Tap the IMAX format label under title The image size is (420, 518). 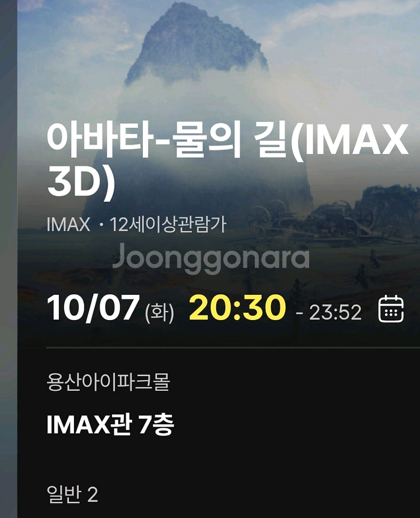[x=68, y=224]
